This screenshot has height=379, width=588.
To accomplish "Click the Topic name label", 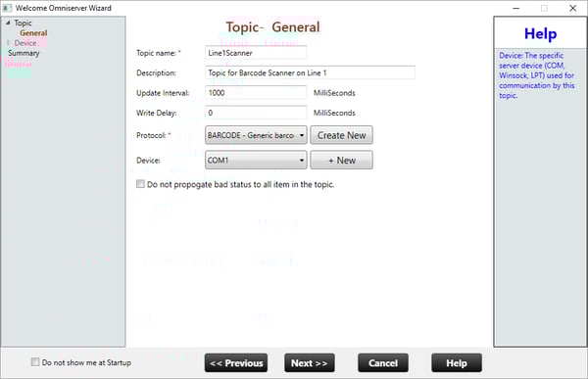I will (x=158, y=53).
